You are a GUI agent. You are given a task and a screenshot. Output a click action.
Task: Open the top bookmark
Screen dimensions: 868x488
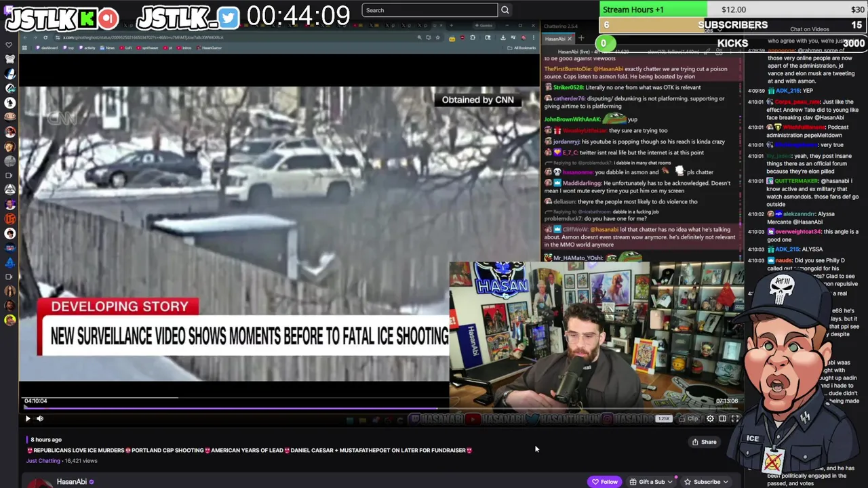tap(68, 48)
